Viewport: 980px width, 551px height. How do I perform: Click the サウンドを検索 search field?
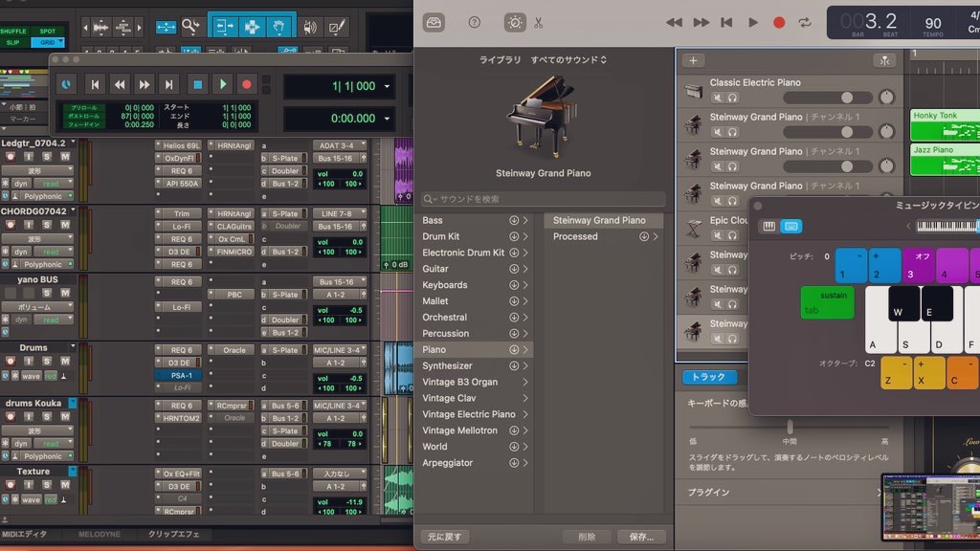(x=544, y=199)
